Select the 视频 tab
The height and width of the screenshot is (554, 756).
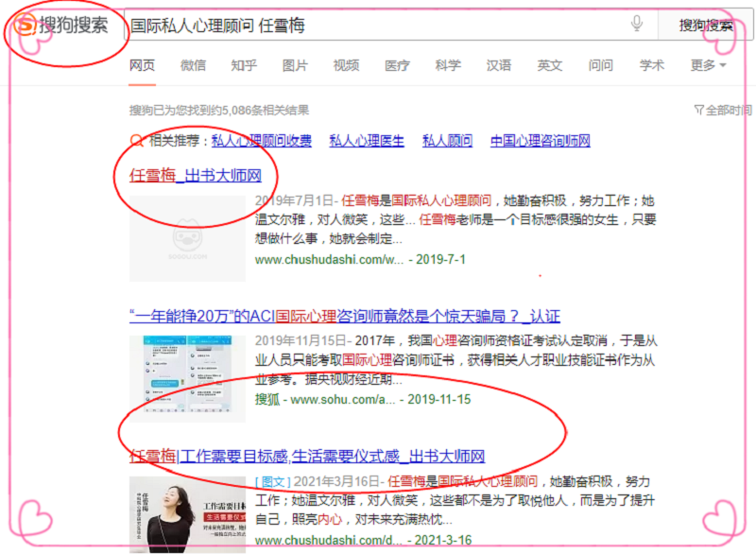tap(346, 65)
